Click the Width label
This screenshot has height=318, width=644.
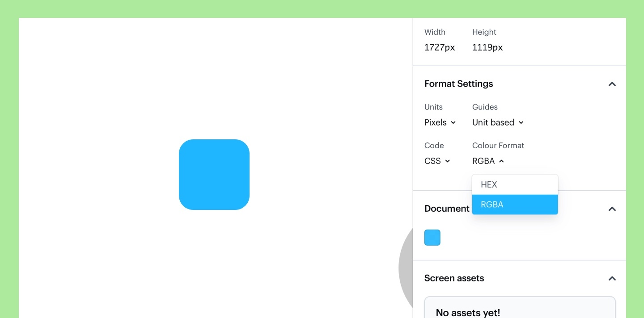pyautogui.click(x=435, y=32)
